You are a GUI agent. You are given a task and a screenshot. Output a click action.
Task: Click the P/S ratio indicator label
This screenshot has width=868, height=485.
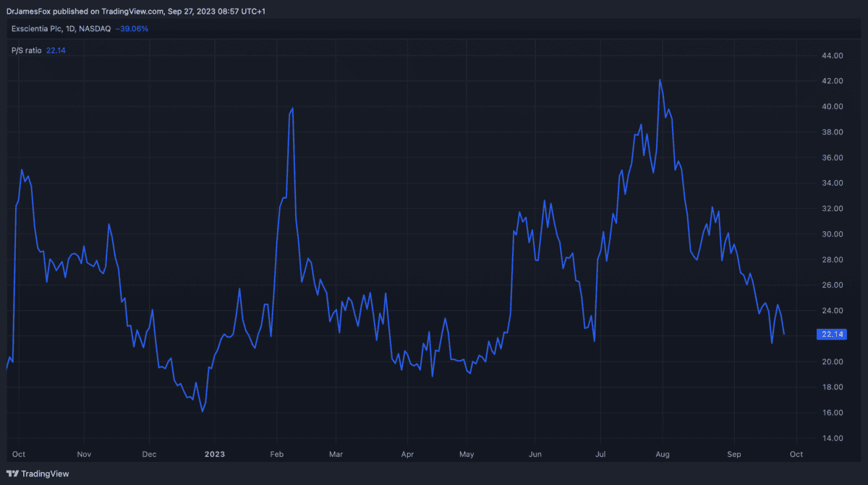tap(27, 50)
